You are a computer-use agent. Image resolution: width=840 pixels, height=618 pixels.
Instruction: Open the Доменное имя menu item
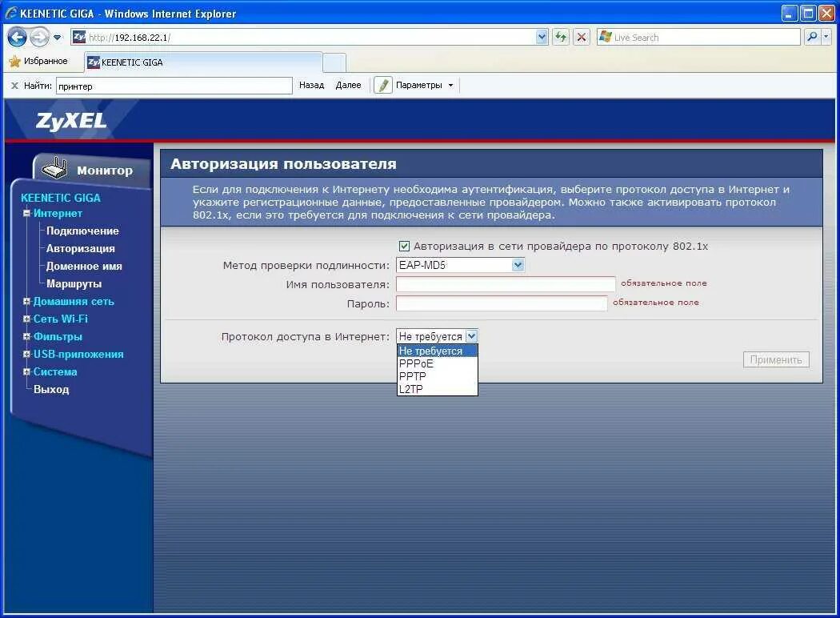click(x=84, y=267)
